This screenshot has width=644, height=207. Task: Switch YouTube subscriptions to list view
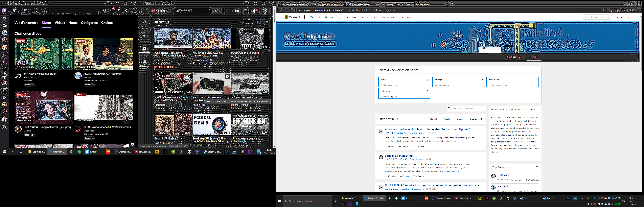point(266,22)
